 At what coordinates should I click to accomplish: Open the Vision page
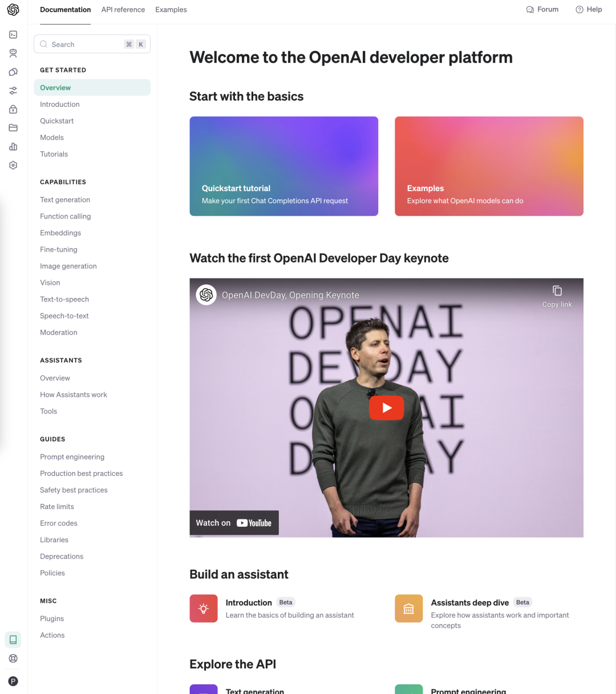pyautogui.click(x=50, y=283)
